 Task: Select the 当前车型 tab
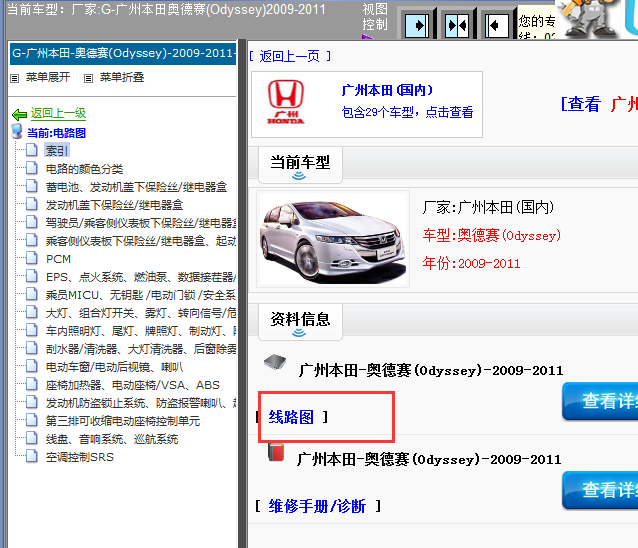[x=300, y=164]
